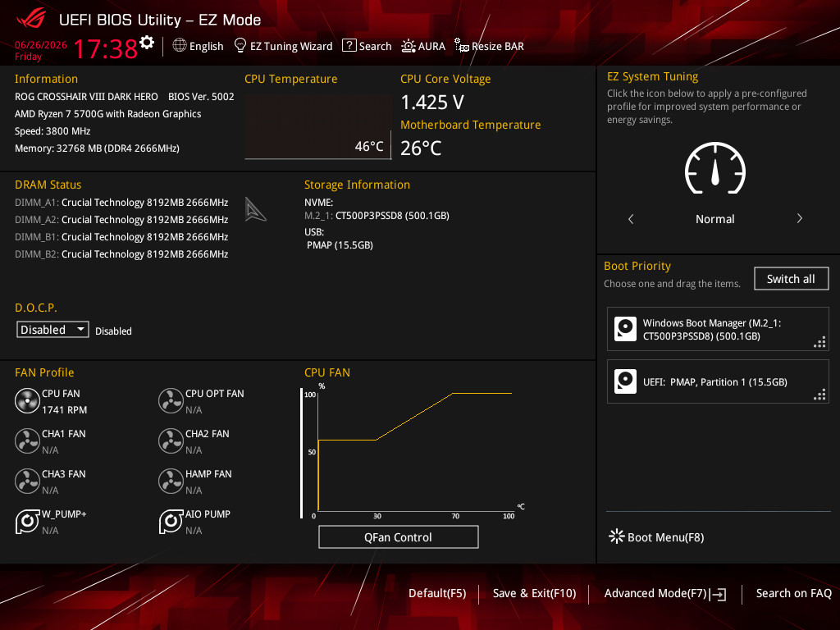Click DIMM_B2 Crucial Technology row
The image size is (840, 630).
[x=121, y=254]
